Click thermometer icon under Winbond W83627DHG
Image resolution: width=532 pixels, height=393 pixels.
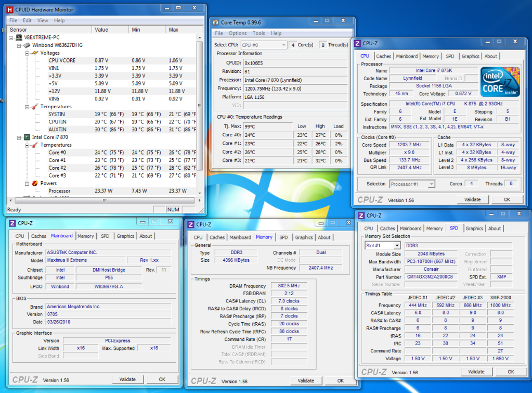point(35,107)
